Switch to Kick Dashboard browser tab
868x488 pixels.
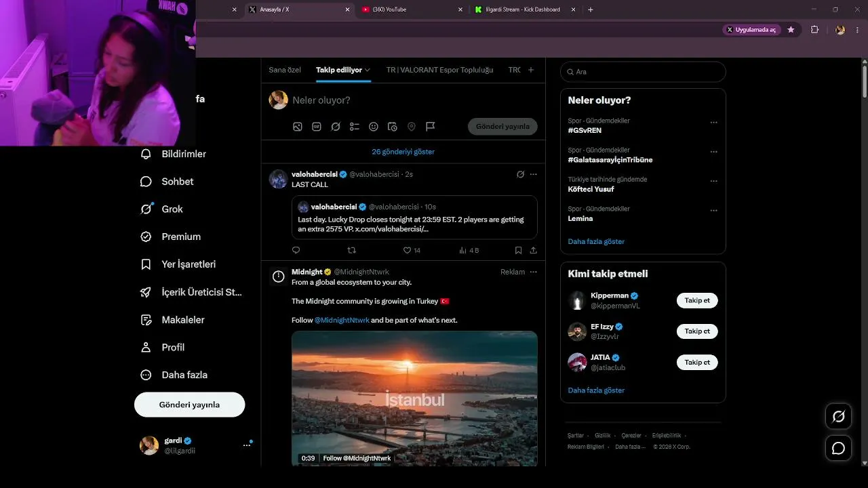(x=527, y=9)
